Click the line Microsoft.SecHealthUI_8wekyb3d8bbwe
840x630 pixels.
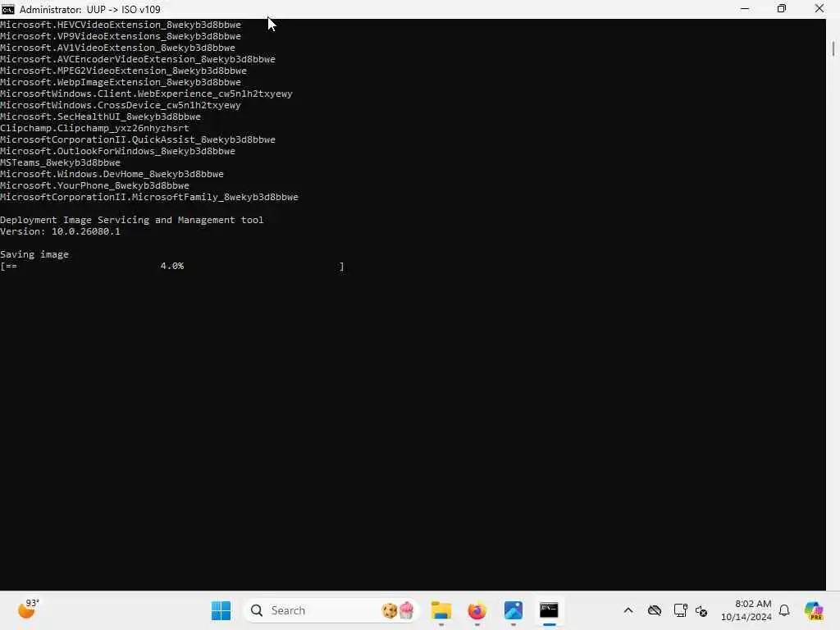100,116
